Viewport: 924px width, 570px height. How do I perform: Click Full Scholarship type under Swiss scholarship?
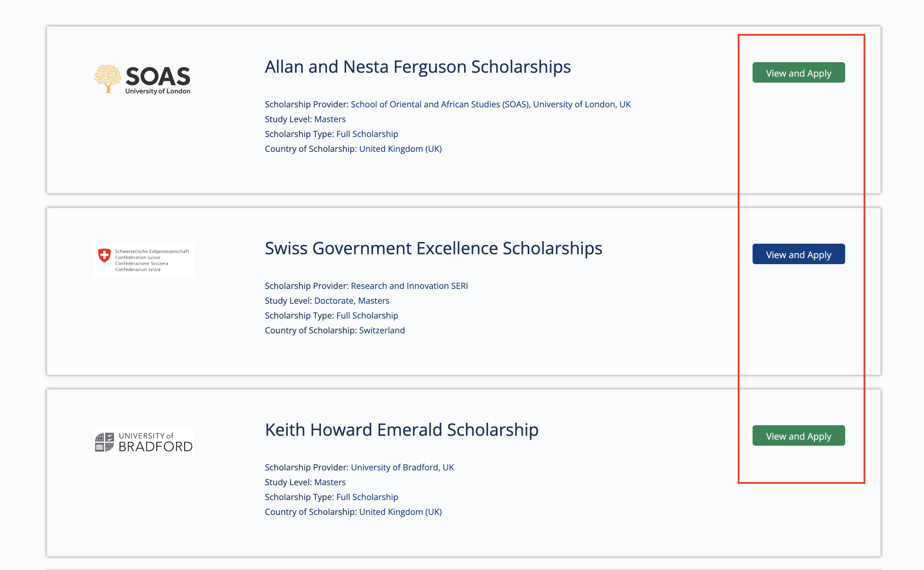click(x=367, y=315)
